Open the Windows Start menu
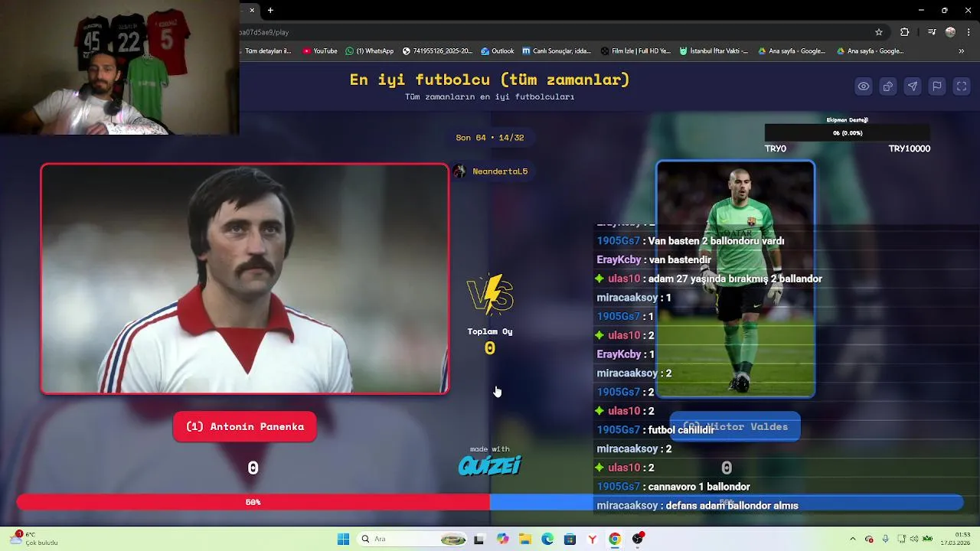 point(343,539)
